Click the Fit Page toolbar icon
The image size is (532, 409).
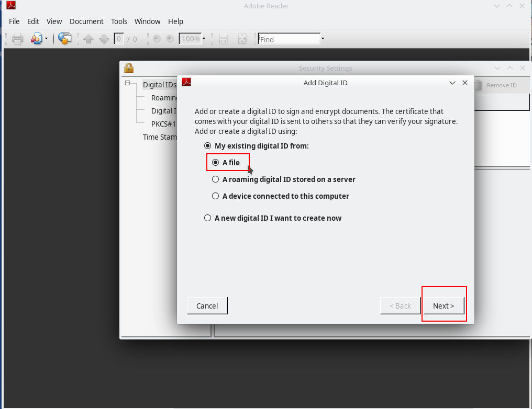[x=242, y=39]
